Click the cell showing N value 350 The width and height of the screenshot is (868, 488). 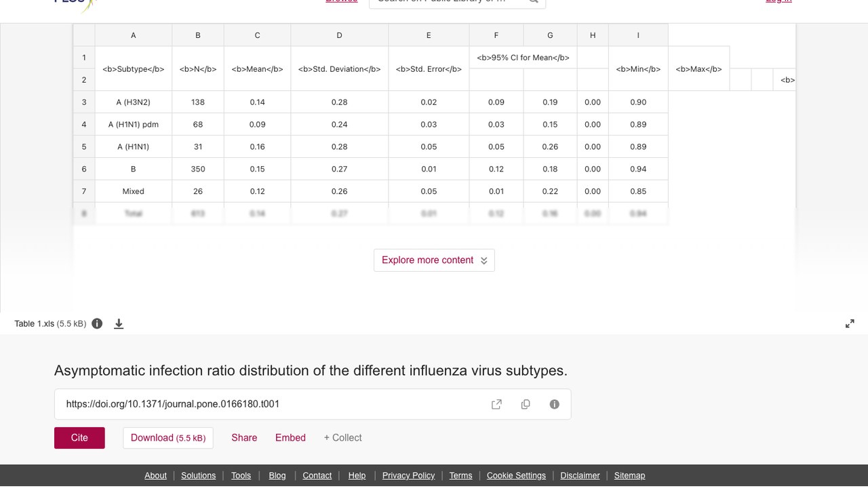pos(198,169)
